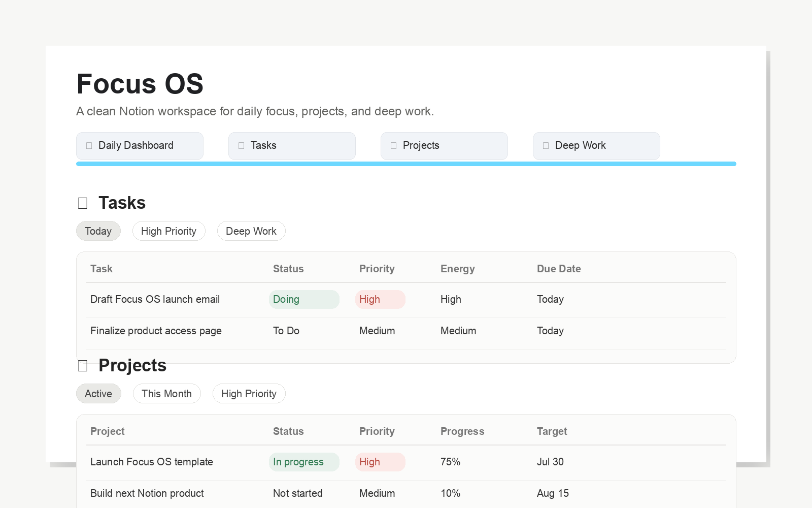
Task: Open task Finalize product access page
Action: (156, 331)
